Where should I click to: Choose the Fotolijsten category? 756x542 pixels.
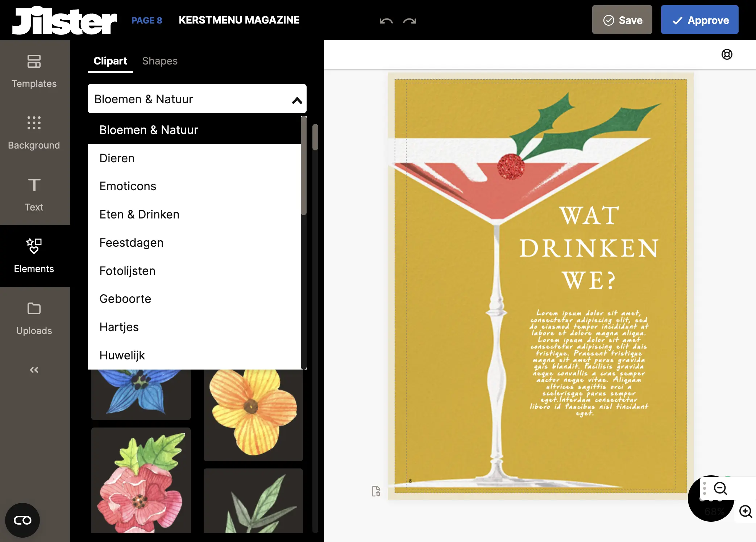click(x=194, y=271)
